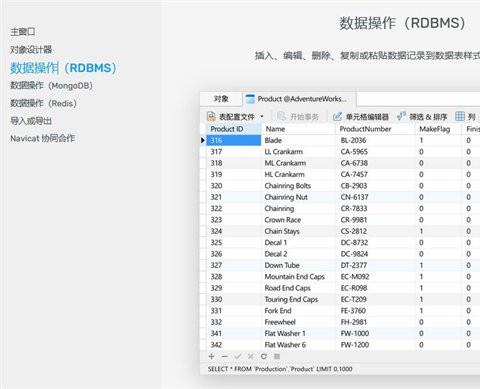480x389 pixels.
Task: Click the 表配置文件 profile icon
Action: coord(211,116)
